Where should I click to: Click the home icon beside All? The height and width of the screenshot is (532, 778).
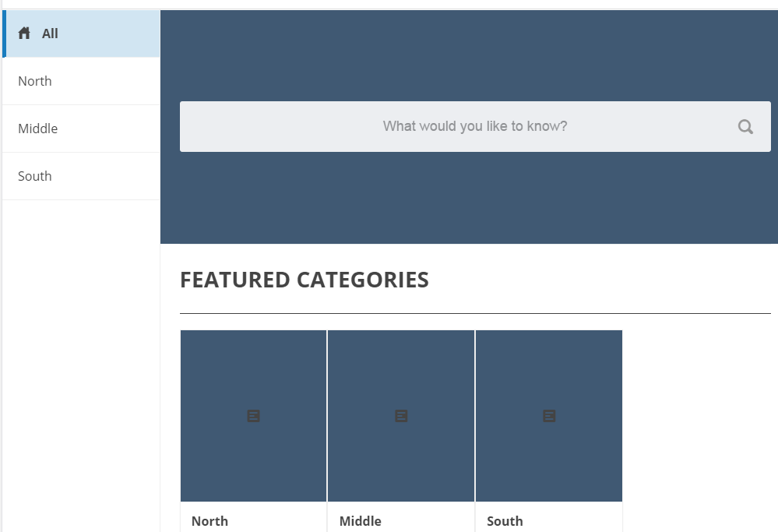(x=25, y=33)
